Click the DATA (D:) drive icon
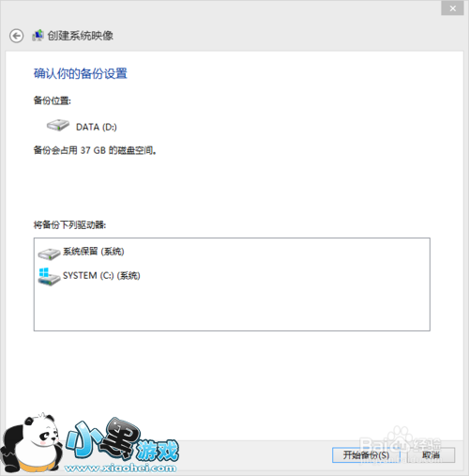The height and width of the screenshot is (476, 469). point(58,125)
